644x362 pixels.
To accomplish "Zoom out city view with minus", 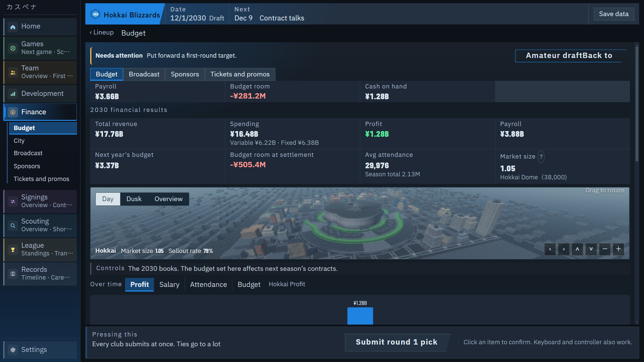I will click(605, 249).
